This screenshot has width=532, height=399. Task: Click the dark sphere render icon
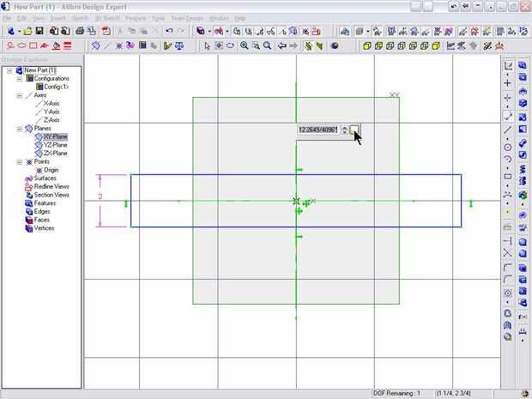(x=335, y=45)
